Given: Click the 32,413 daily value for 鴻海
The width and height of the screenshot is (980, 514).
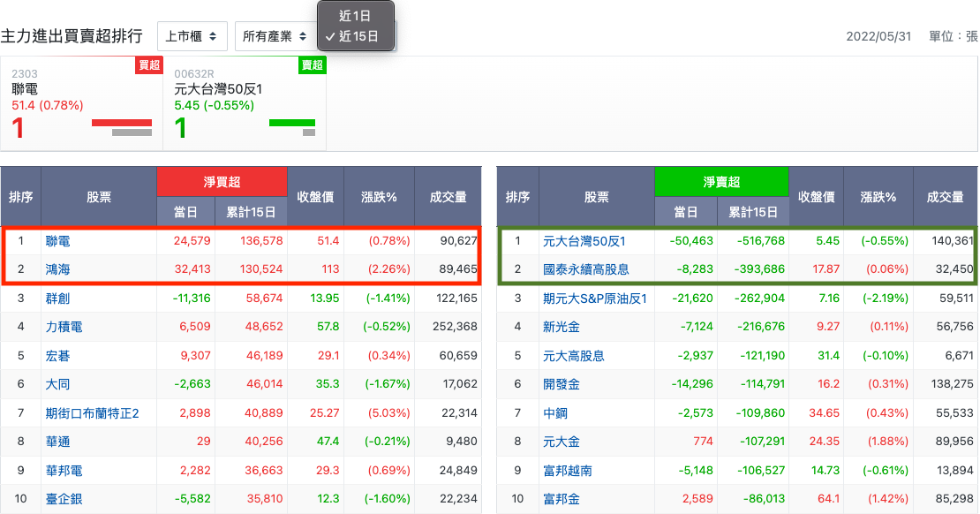Looking at the screenshot, I should pos(192,269).
